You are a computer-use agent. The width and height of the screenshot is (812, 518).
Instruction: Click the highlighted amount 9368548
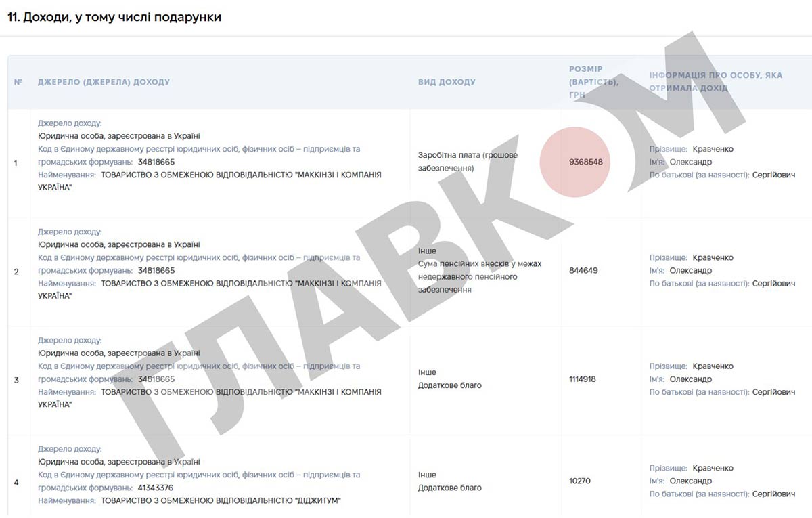pyautogui.click(x=586, y=163)
